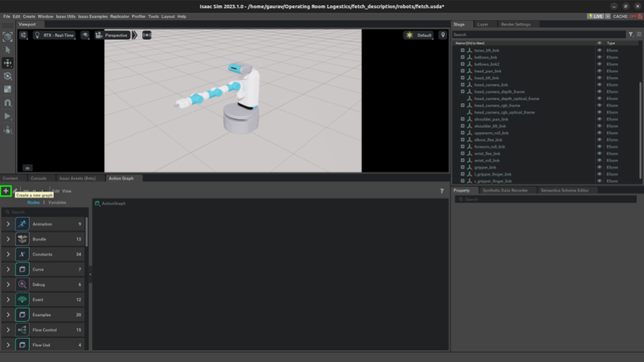Expand the head_tilt_link tree node
This screenshot has width=644, height=362.
click(x=462, y=78)
